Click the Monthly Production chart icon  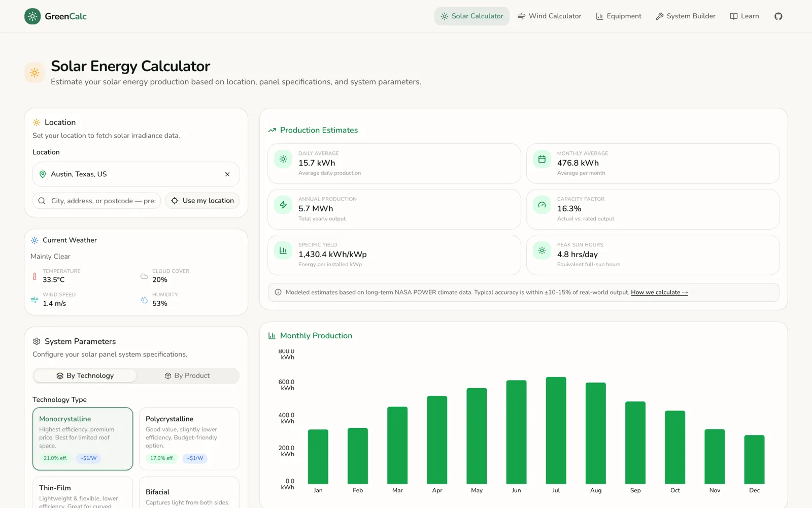pyautogui.click(x=272, y=336)
